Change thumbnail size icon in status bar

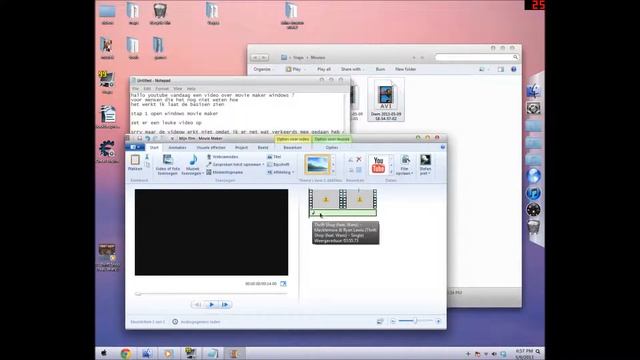(380, 322)
